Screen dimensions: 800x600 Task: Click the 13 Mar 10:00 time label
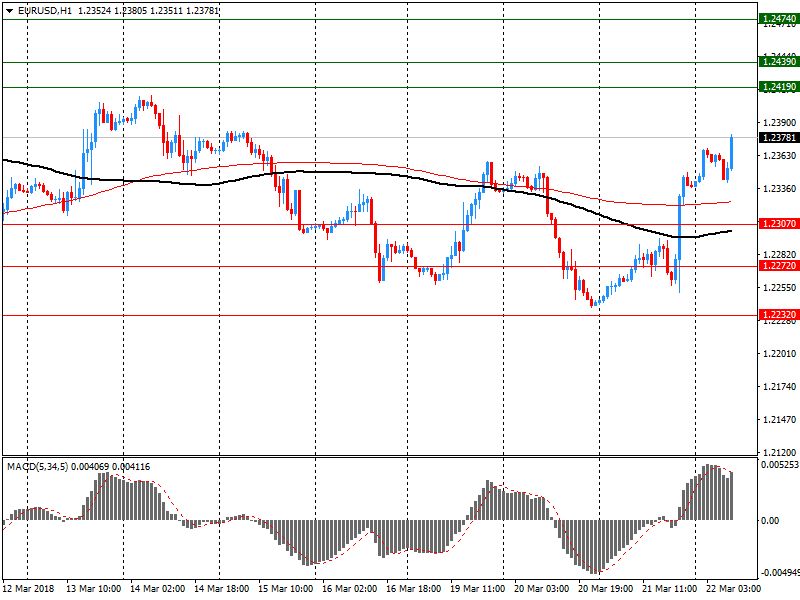[x=93, y=589]
